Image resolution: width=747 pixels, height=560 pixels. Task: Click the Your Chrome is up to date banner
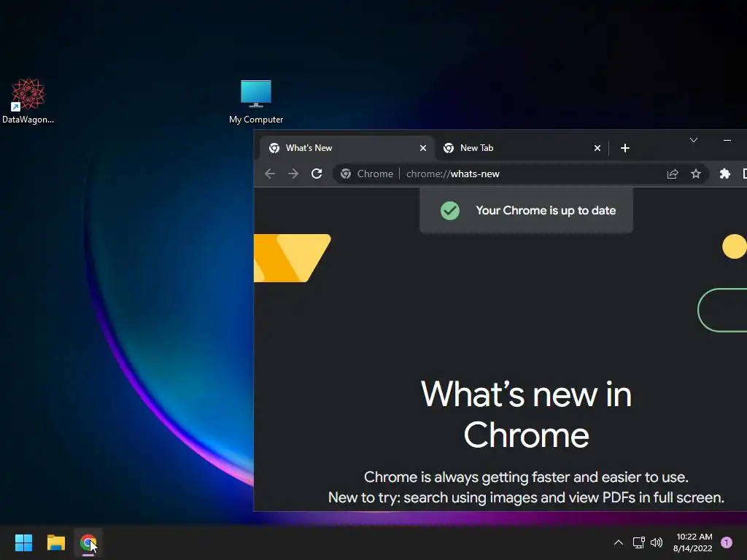(x=526, y=210)
